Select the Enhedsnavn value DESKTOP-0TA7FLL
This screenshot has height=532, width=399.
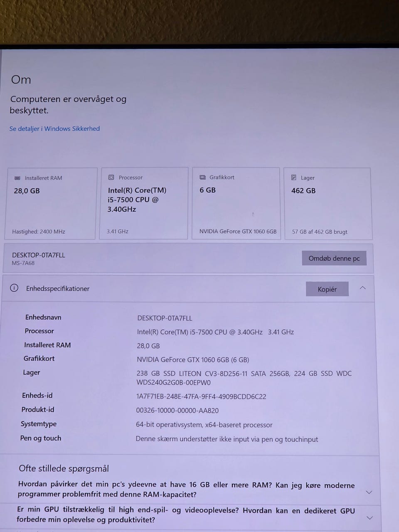click(x=165, y=318)
